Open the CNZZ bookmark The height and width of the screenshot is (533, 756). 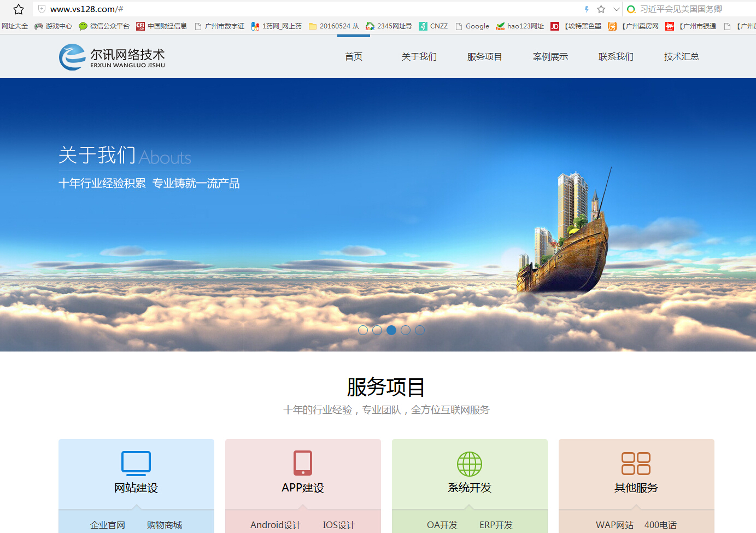coord(433,26)
